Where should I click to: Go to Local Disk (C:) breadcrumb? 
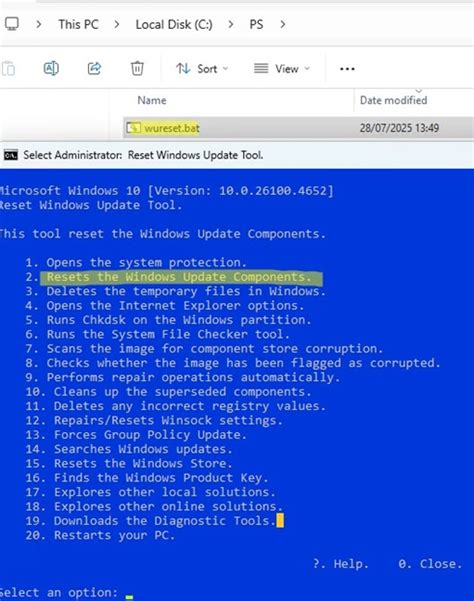pos(174,25)
